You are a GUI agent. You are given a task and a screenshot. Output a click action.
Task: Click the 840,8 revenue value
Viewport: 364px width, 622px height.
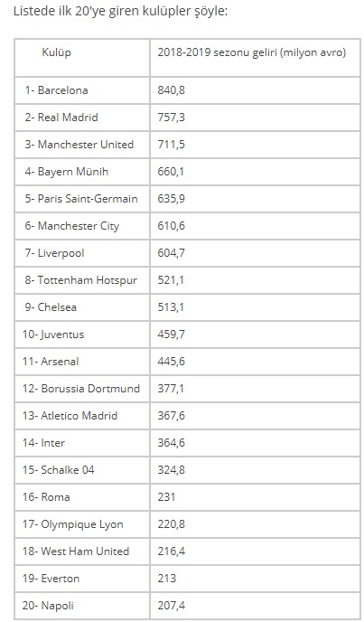point(172,90)
